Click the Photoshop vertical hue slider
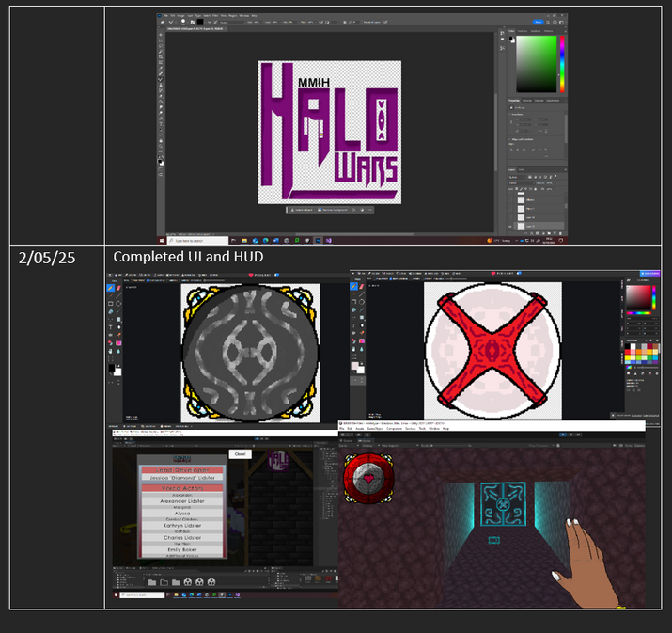 point(562,64)
